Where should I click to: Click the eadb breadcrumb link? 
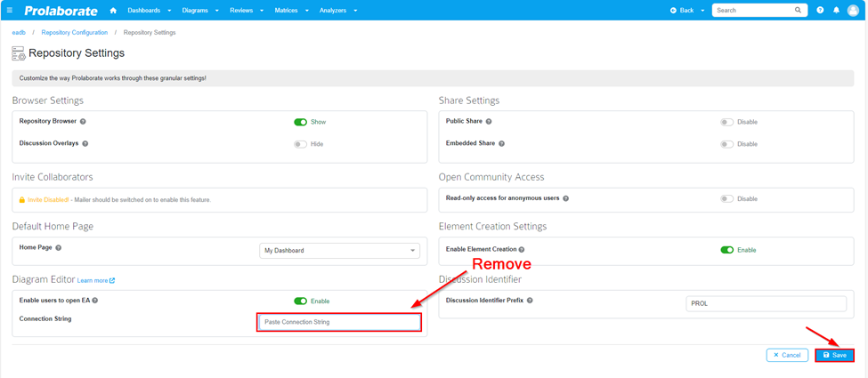(x=19, y=33)
